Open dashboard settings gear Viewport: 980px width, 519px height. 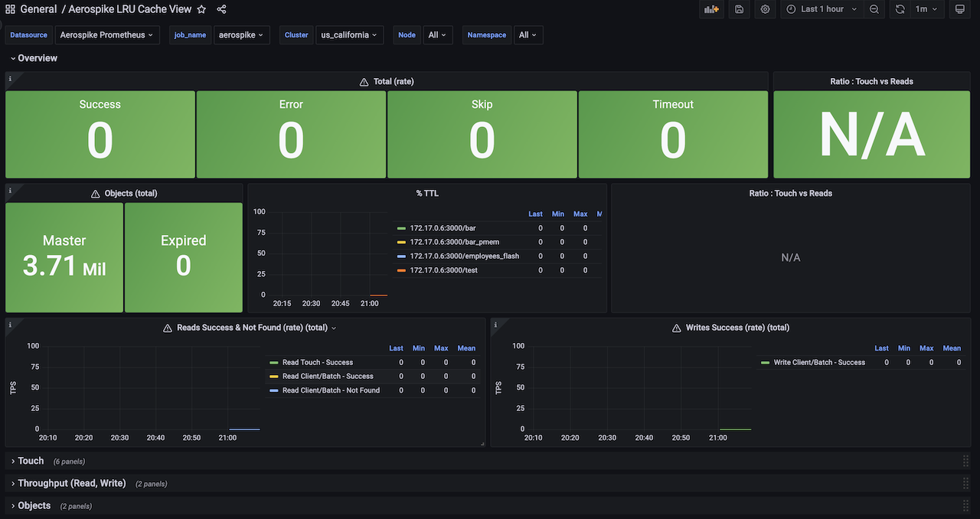(x=765, y=9)
